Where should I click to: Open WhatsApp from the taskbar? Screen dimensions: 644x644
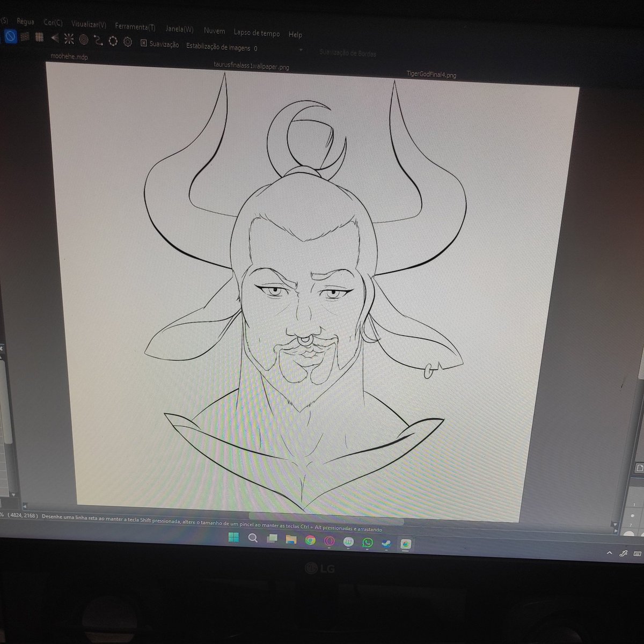point(367,543)
